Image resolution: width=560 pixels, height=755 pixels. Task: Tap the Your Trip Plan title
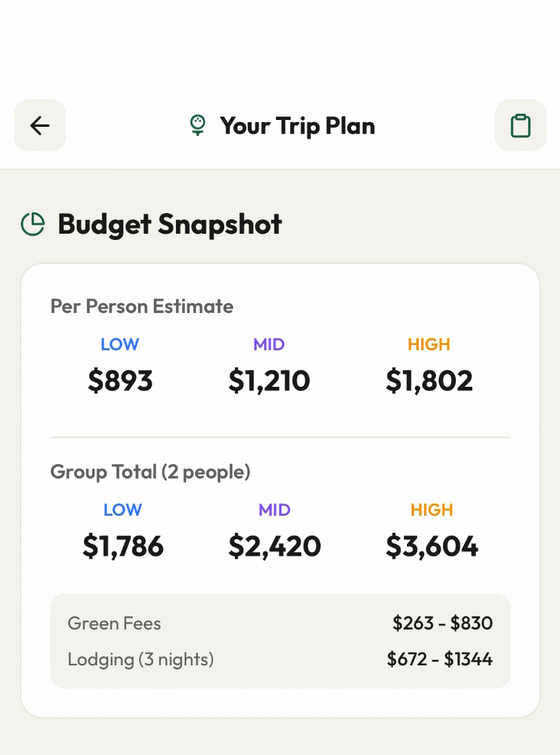[x=297, y=126]
